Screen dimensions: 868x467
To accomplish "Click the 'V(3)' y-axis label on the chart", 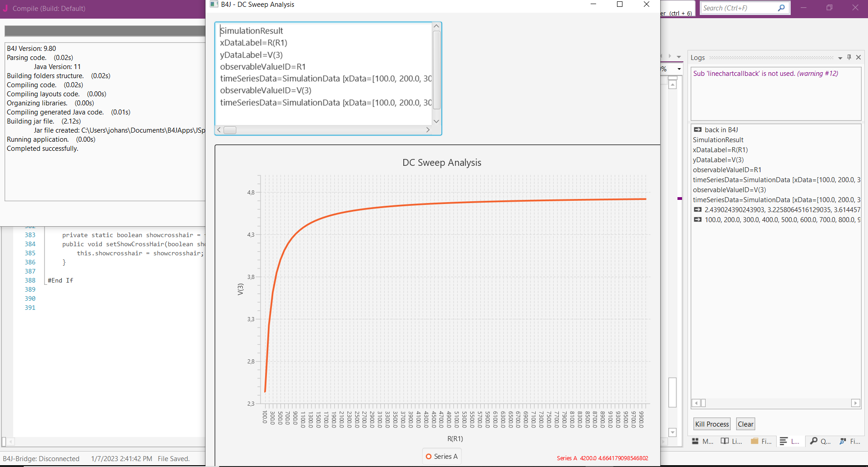I will point(241,289).
